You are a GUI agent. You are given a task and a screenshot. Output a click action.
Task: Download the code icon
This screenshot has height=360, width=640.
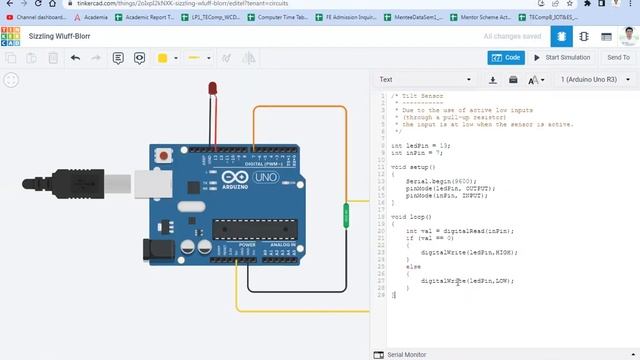(x=493, y=80)
